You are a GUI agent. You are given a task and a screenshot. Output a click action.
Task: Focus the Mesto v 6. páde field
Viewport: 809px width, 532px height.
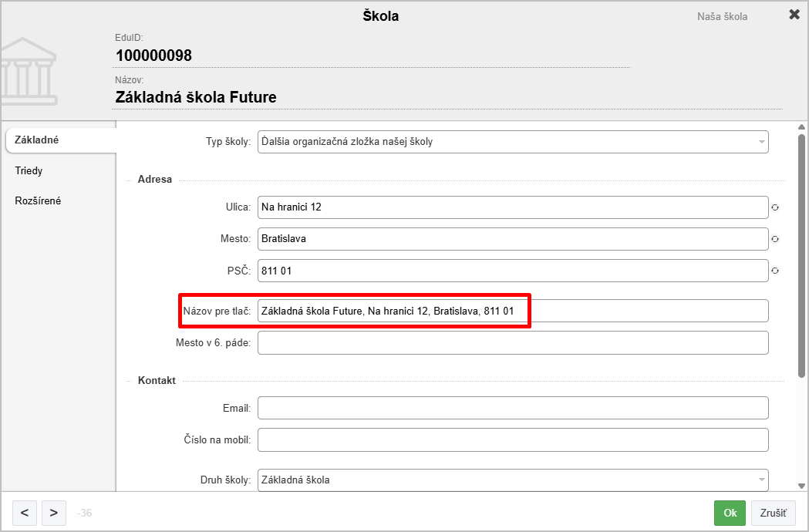513,343
